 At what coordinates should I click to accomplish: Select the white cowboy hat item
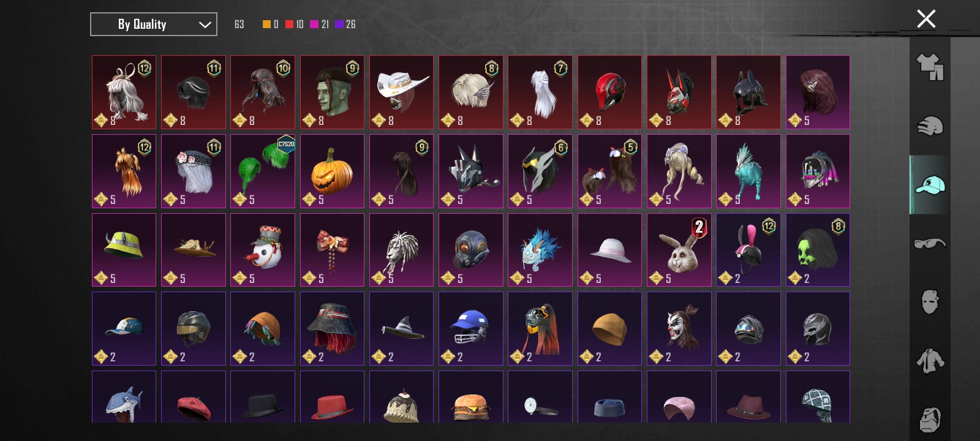401,92
